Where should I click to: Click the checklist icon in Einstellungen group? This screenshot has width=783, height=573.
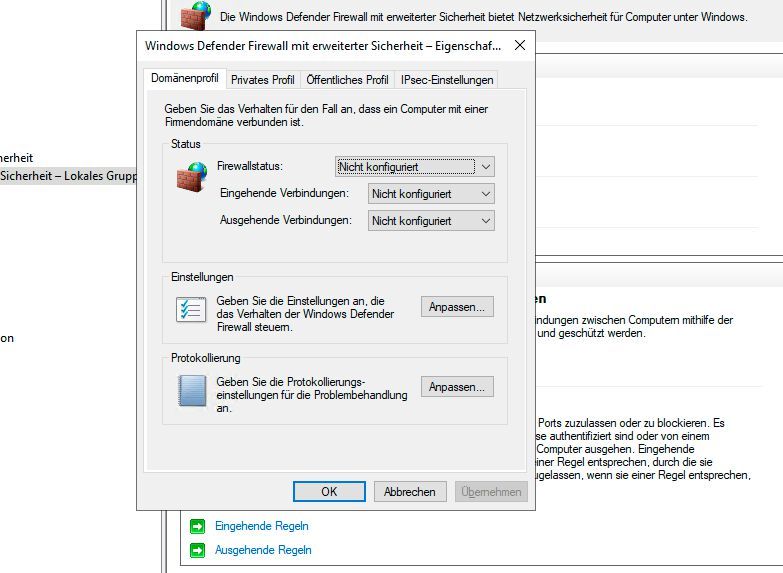tap(191, 309)
